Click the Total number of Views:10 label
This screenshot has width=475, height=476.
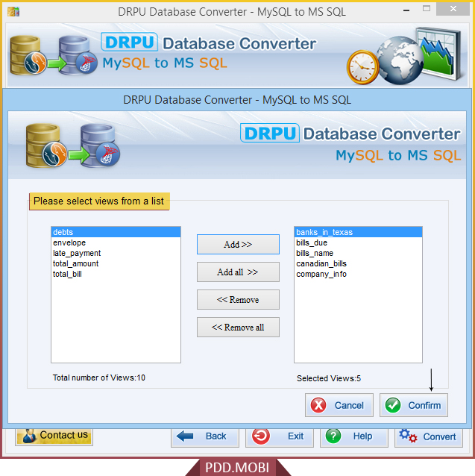pos(99,378)
